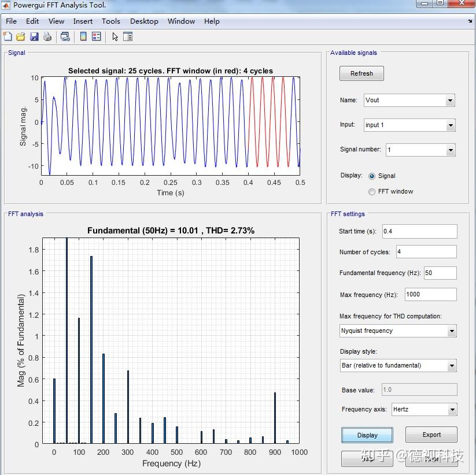476x475 pixels.
Task: Click the Number of cycles field
Action: [426, 252]
